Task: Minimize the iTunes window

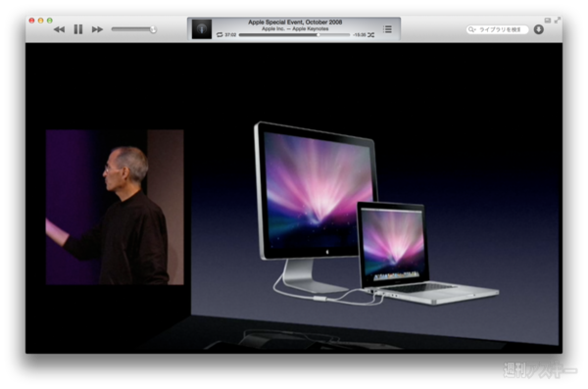Action: point(40,21)
